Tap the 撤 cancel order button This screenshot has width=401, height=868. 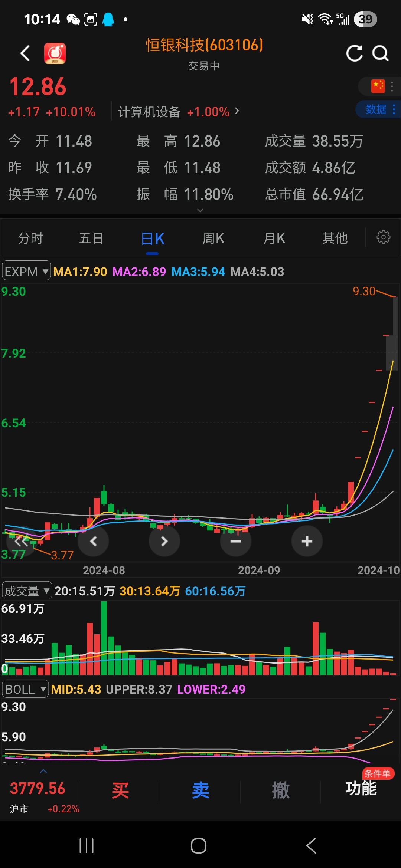(x=281, y=790)
